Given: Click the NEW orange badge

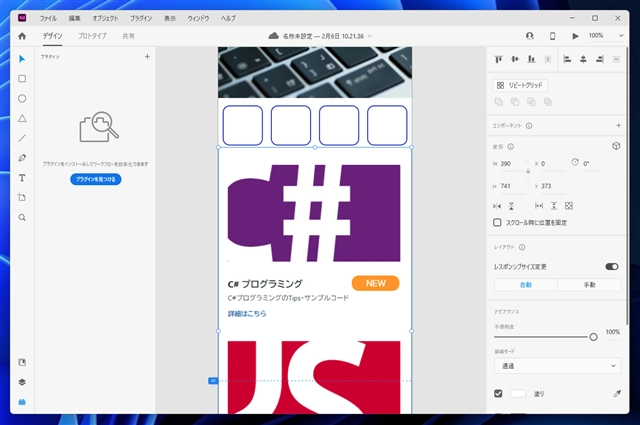Looking at the screenshot, I should [376, 283].
